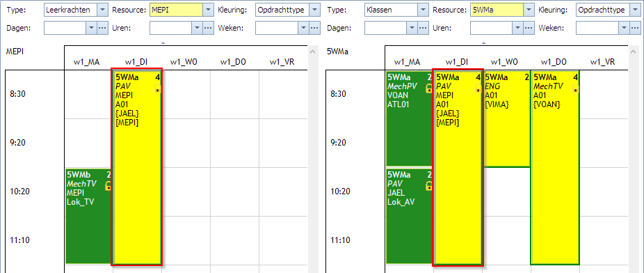Click the left panel Weken input field
644x273 pixels.
(x=276, y=28)
